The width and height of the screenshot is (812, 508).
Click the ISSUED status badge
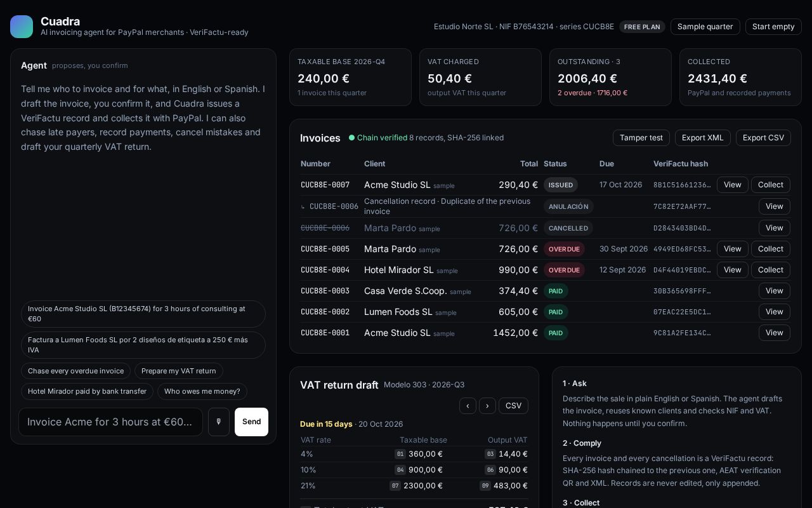point(561,185)
